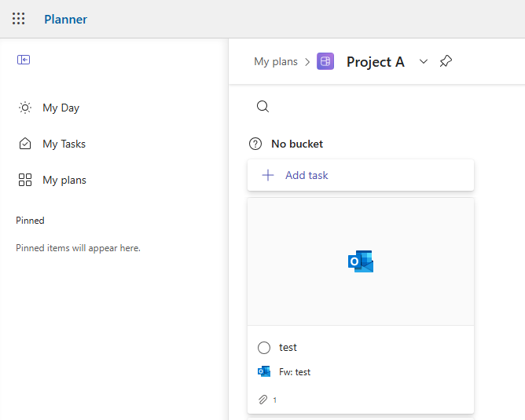Click the paperclip attachment icon

point(263,400)
